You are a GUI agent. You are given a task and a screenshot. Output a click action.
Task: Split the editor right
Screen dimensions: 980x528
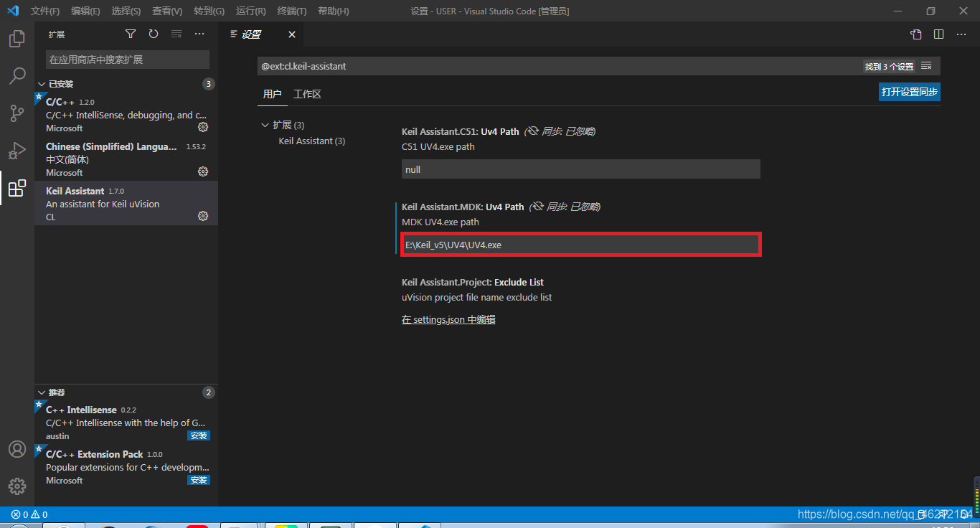(x=939, y=34)
